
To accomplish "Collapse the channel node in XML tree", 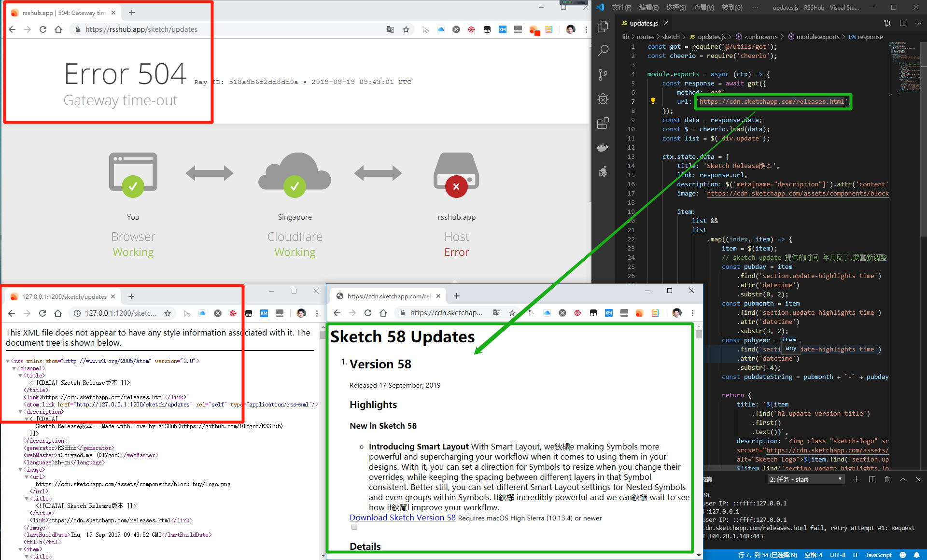I will tap(14, 368).
